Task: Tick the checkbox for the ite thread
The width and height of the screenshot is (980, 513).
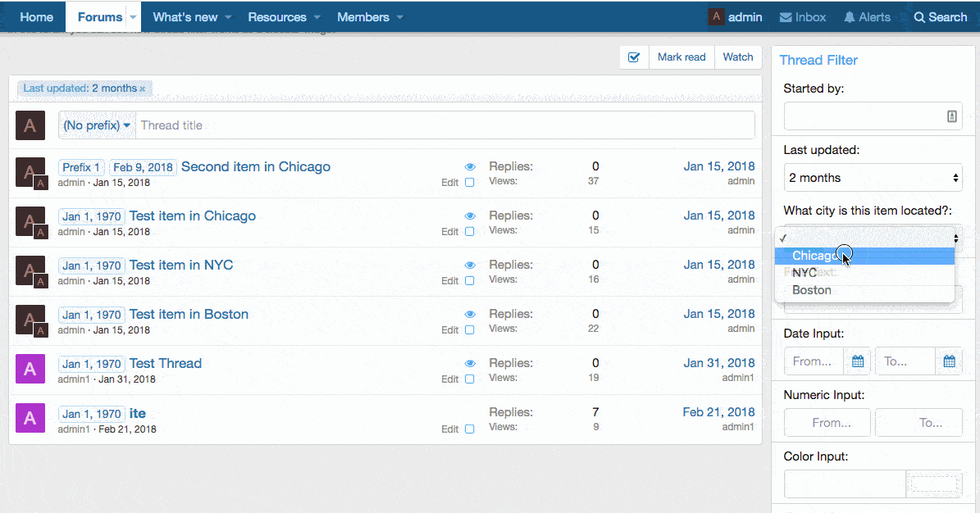Action: pos(470,429)
